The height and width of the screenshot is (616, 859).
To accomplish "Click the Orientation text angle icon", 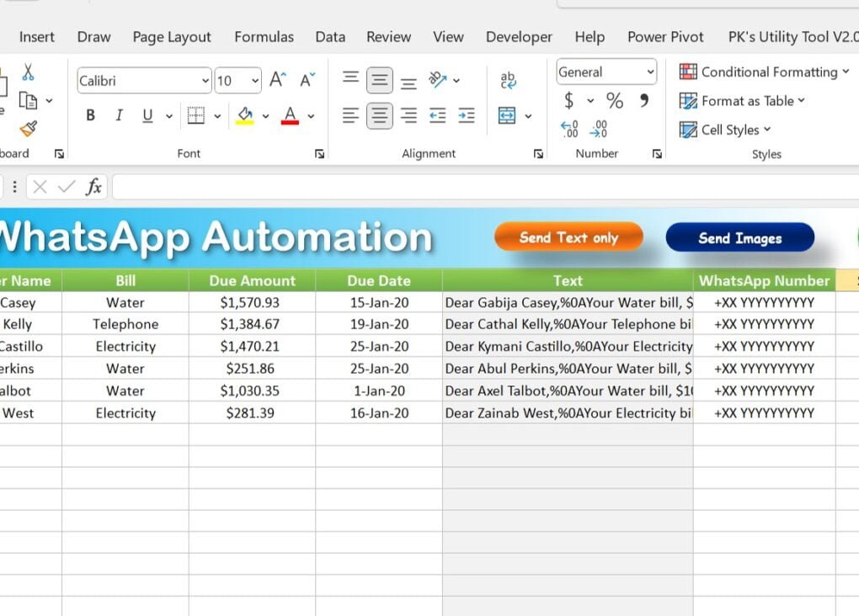I will click(437, 80).
